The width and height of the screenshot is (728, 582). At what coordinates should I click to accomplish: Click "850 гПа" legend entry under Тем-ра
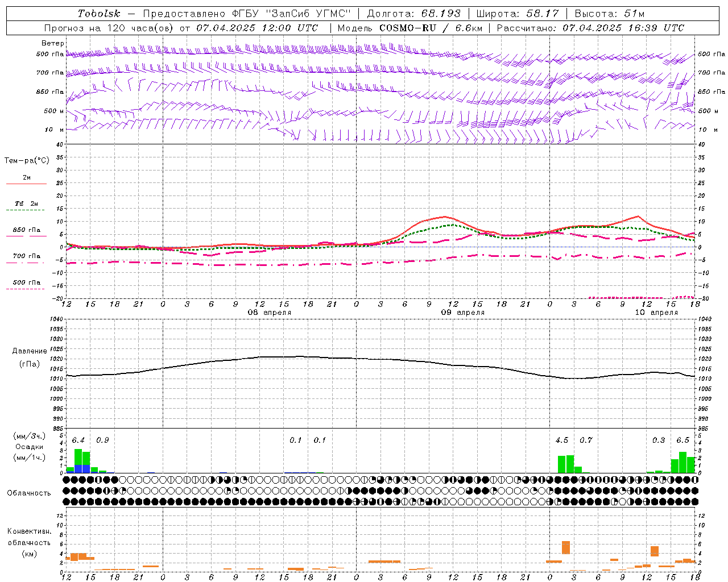pyautogui.click(x=26, y=230)
